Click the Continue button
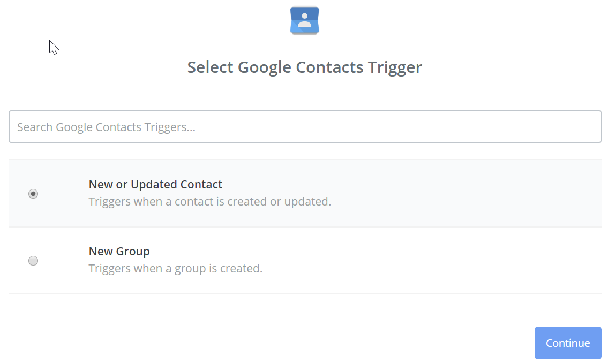The image size is (608, 364). [x=568, y=343]
